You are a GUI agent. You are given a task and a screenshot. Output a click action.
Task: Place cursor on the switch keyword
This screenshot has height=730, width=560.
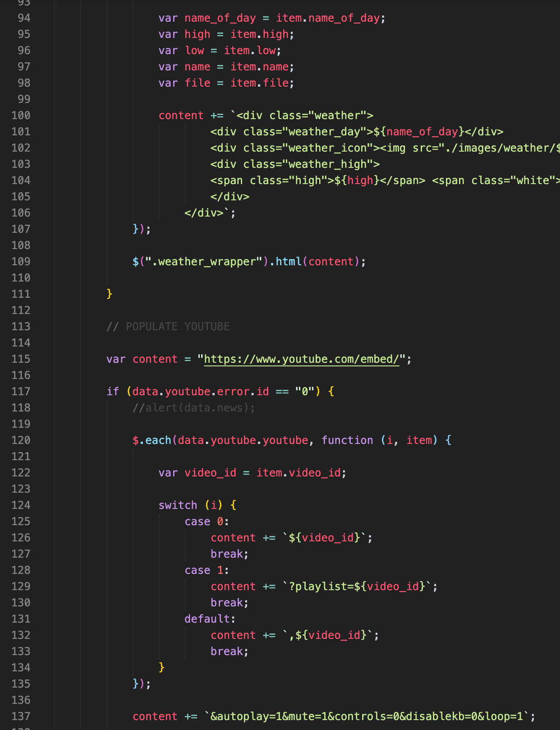tap(178, 505)
